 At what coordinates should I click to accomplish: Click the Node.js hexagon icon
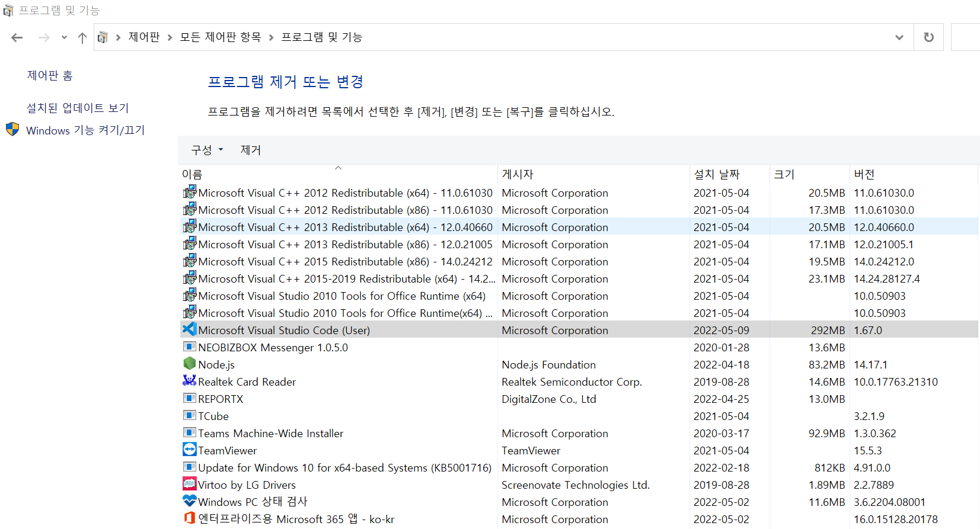pyautogui.click(x=190, y=363)
